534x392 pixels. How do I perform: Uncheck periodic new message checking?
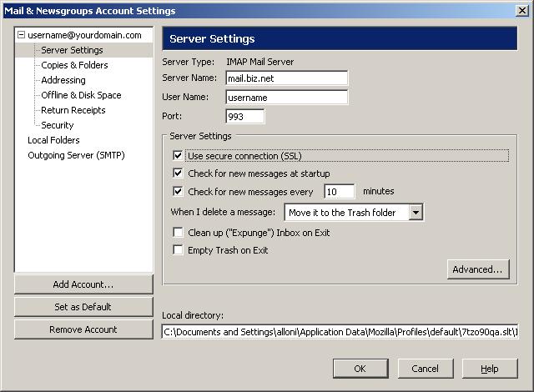(x=178, y=191)
